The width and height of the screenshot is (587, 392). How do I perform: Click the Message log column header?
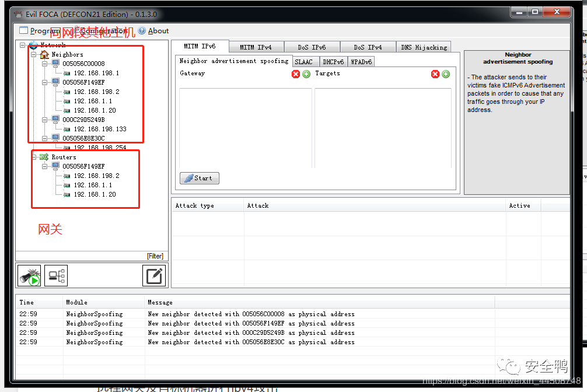point(320,303)
